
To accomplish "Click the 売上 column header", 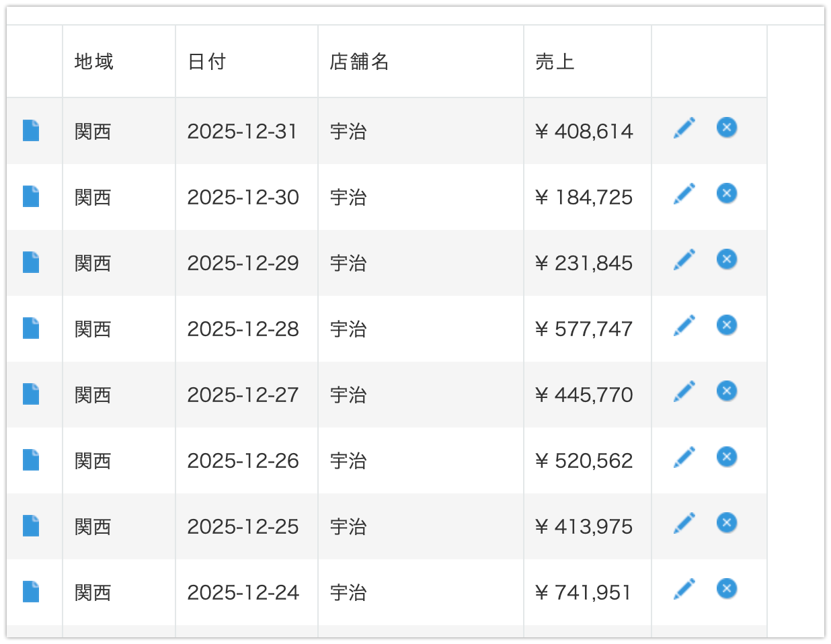I will pyautogui.click(x=555, y=62).
